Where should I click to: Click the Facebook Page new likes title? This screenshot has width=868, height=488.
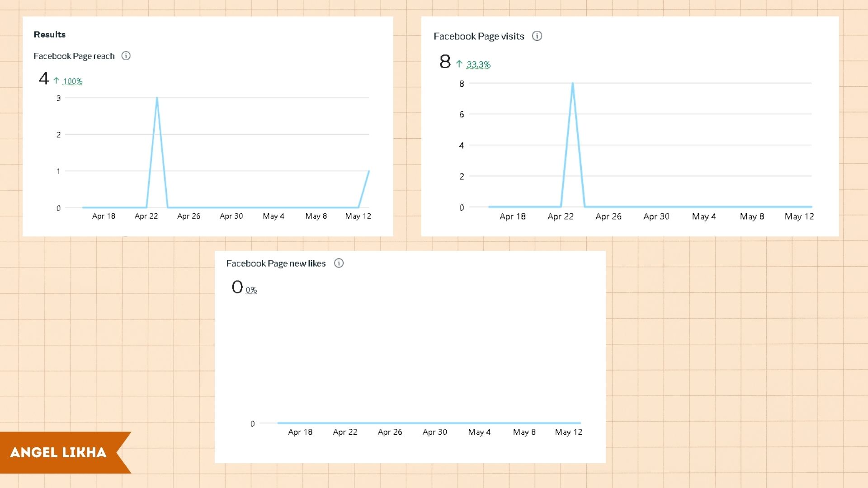pyautogui.click(x=276, y=263)
